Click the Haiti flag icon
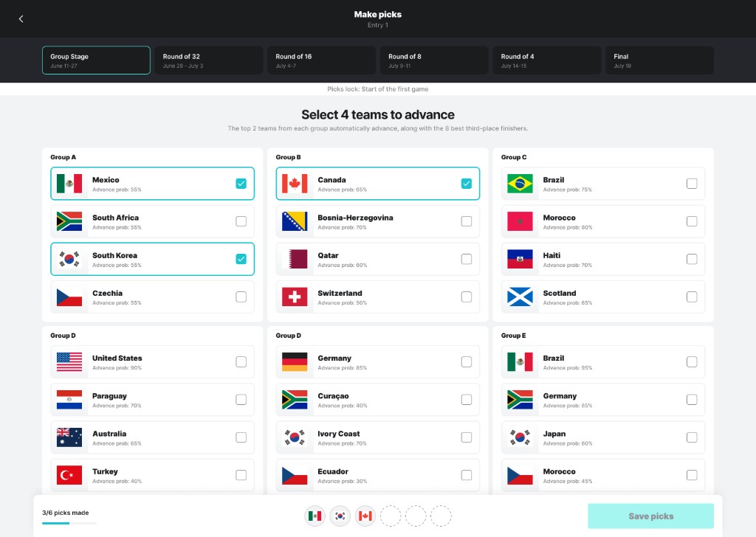The width and height of the screenshot is (756, 537). click(520, 259)
